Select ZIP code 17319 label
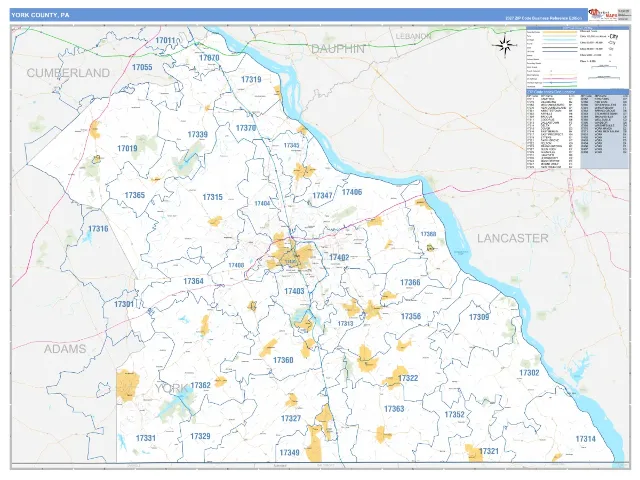 click(251, 79)
